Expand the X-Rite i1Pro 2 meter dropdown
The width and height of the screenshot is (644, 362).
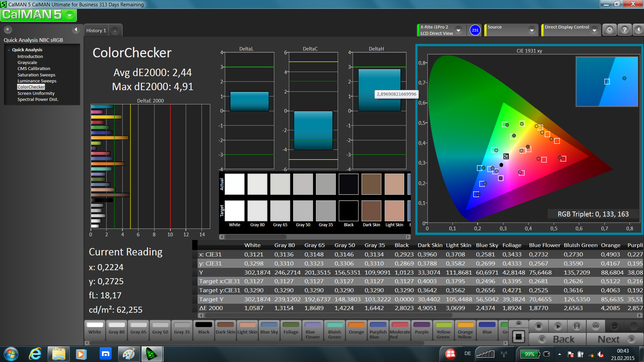(x=459, y=30)
